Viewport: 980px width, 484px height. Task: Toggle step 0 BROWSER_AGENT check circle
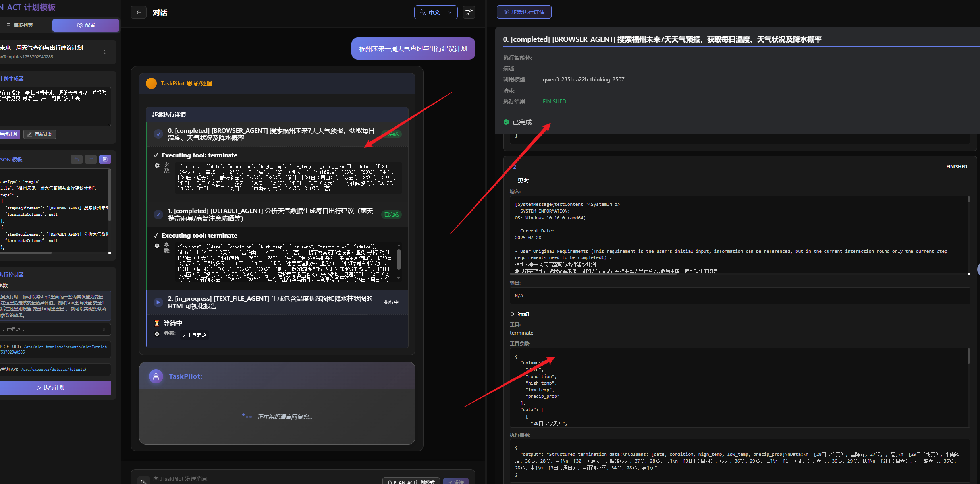[158, 134]
